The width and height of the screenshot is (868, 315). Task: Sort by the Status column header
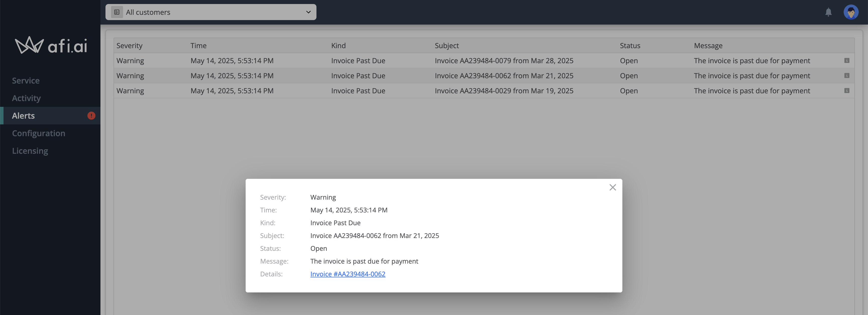coord(630,45)
